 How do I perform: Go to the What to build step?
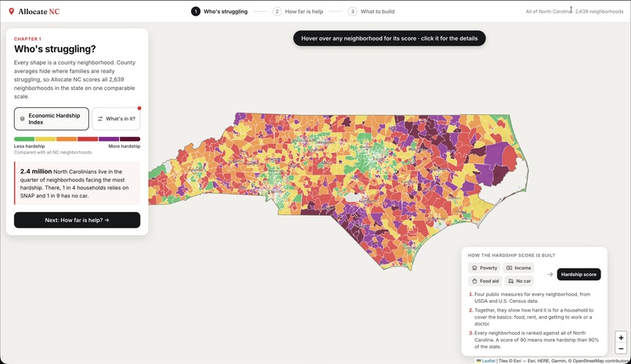tap(371, 11)
